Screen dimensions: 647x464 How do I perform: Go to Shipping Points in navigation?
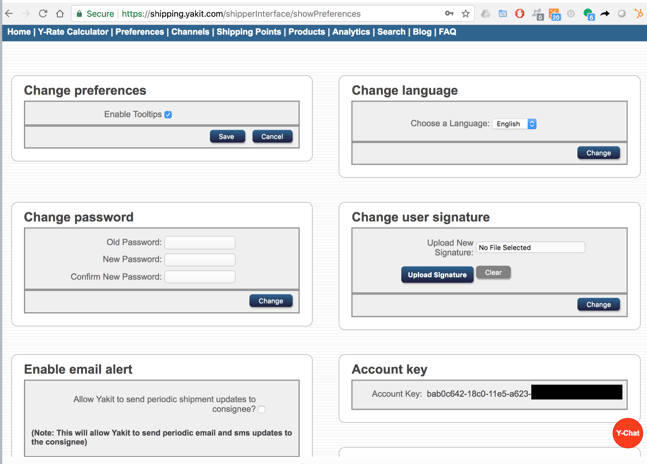pos(249,32)
